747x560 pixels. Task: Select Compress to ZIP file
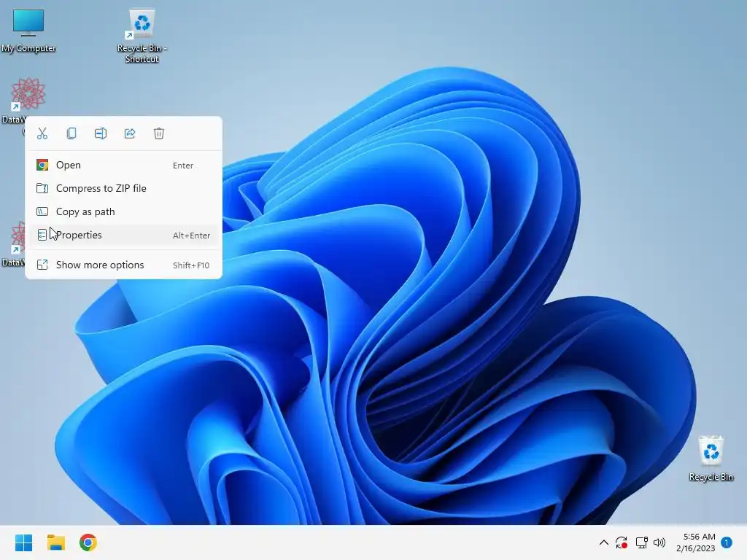click(x=123, y=189)
